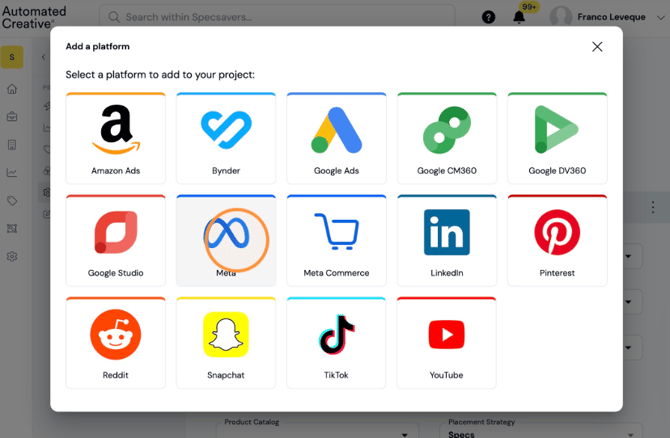Screen dimensions: 670x438
Task: Open the settings gear in the sidebar
Action: click(12, 256)
